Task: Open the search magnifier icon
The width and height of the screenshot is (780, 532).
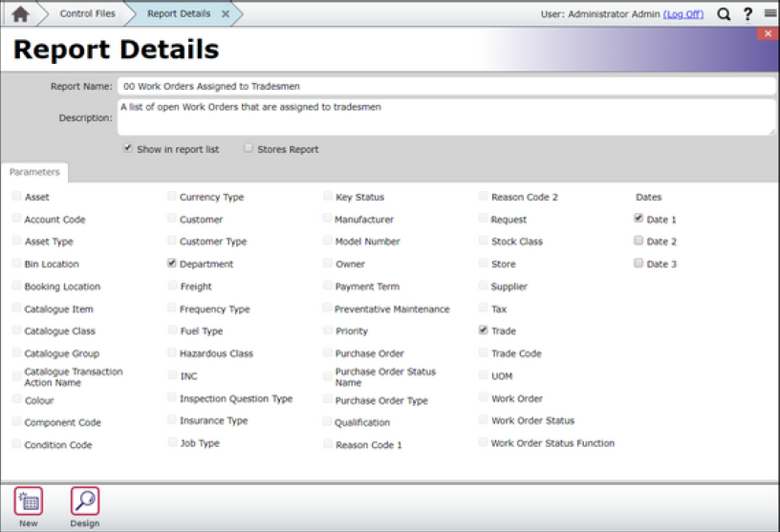Action: click(x=724, y=14)
